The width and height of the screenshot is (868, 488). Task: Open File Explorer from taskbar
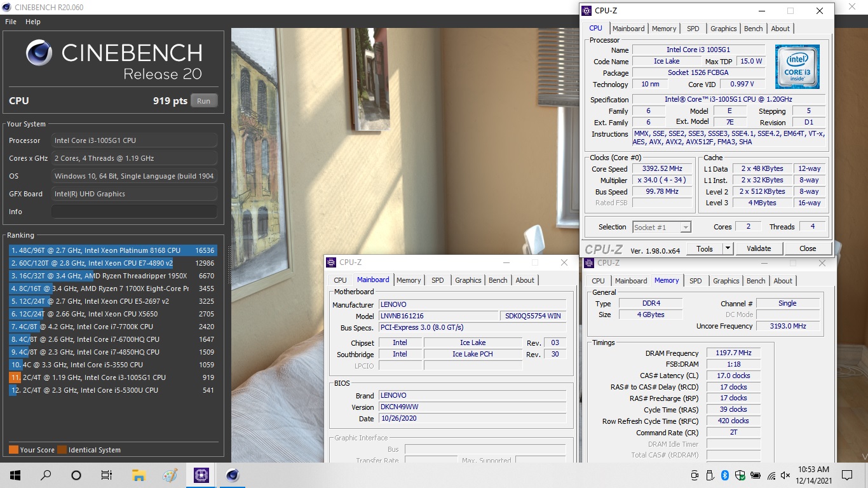[x=139, y=475]
